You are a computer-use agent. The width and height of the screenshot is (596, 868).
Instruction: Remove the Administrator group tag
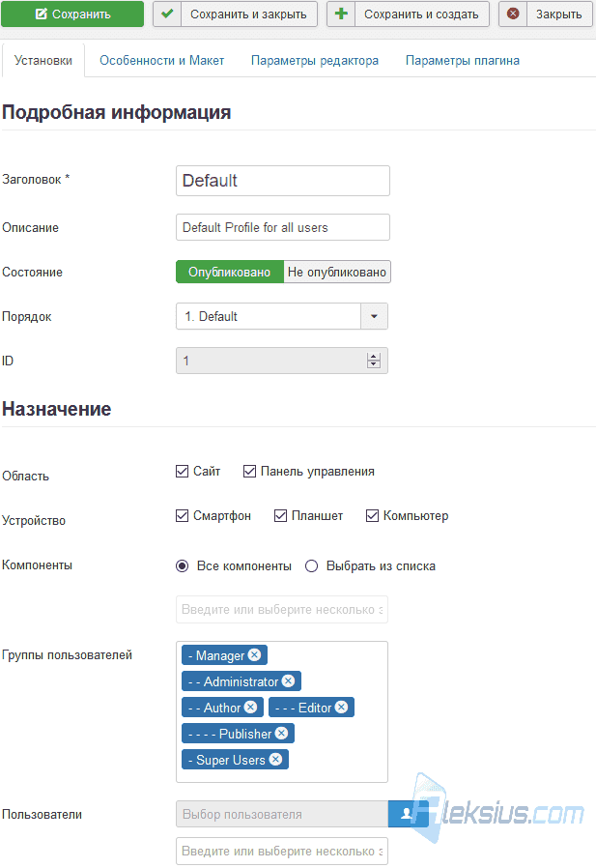coord(288,680)
